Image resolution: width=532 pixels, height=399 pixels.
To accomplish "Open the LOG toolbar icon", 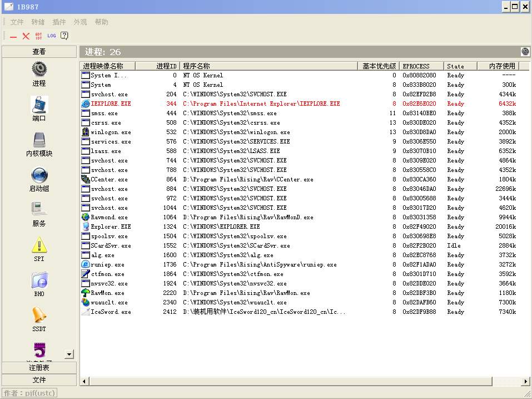I will (52, 36).
